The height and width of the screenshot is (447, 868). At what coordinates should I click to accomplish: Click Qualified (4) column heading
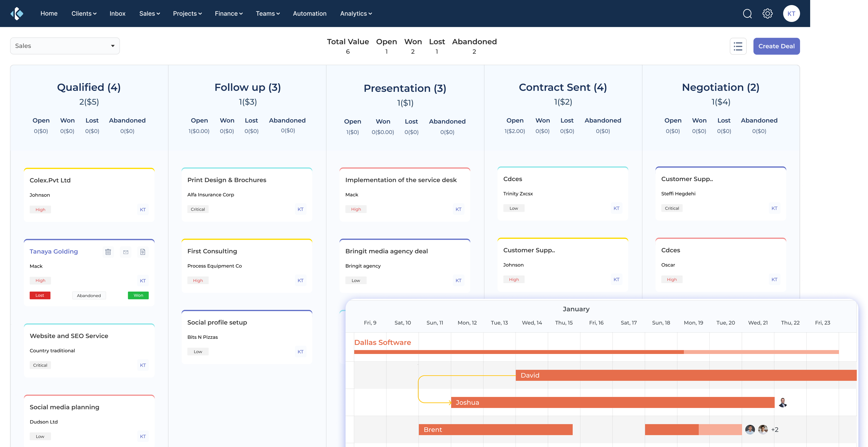coord(89,87)
